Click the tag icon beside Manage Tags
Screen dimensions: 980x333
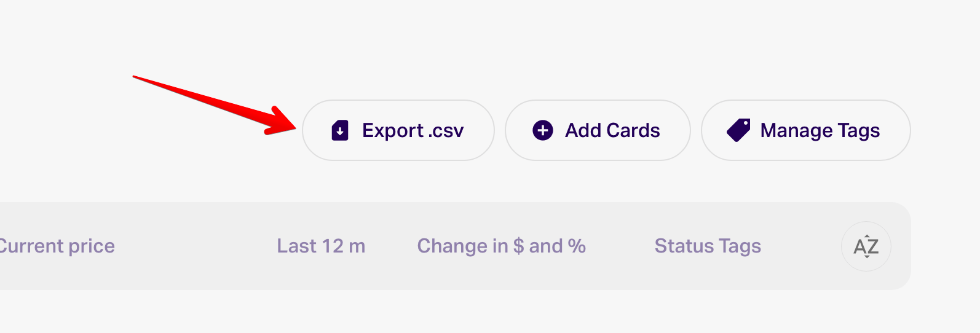click(x=738, y=130)
